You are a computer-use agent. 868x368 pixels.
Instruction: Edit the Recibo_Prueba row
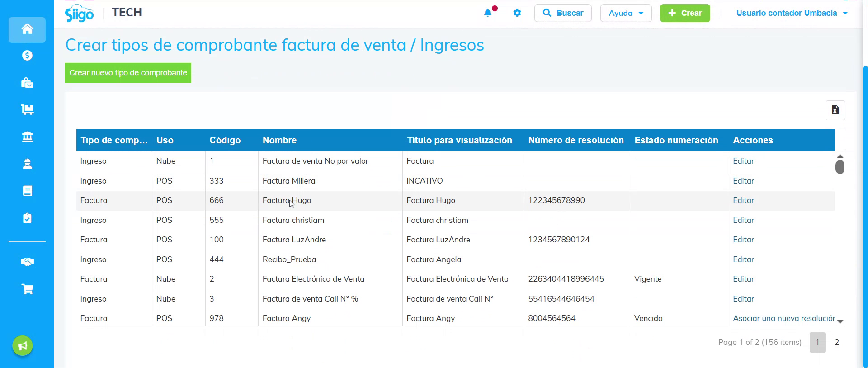743,259
